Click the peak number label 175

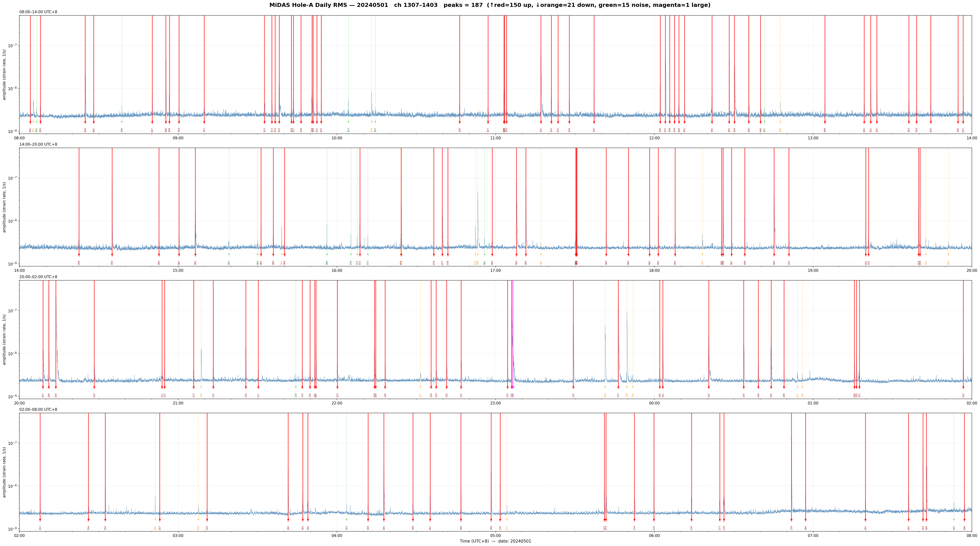654,528
